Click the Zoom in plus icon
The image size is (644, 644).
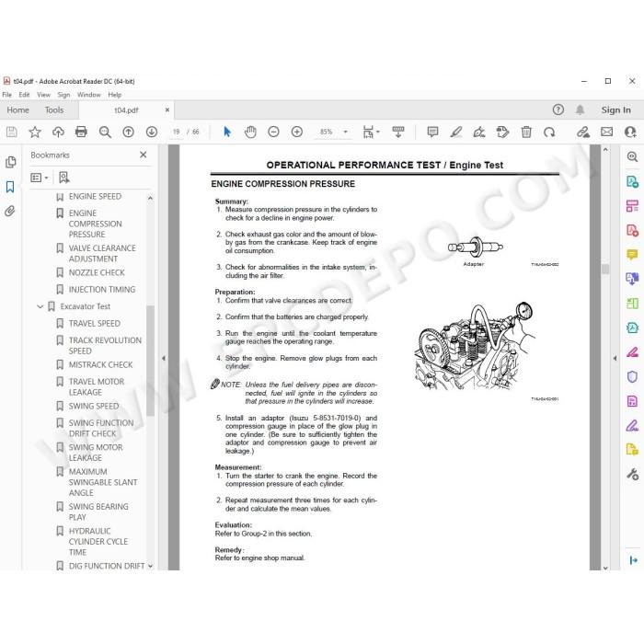(x=297, y=132)
